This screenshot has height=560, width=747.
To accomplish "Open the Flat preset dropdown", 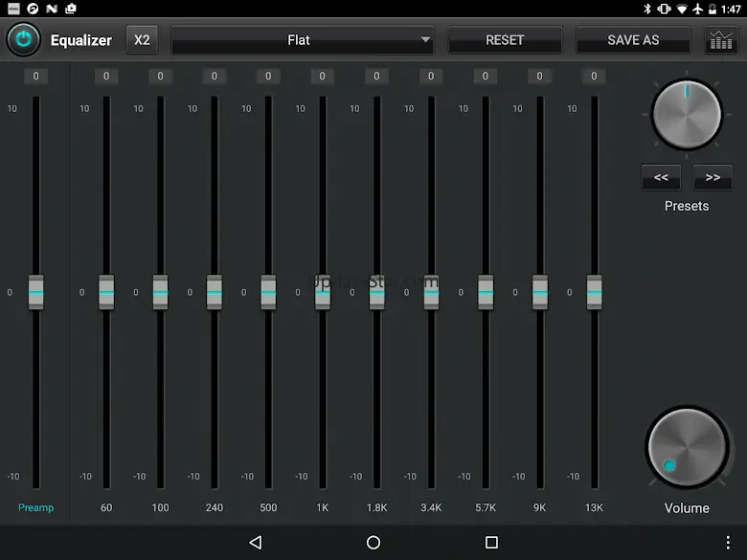I will pyautogui.click(x=303, y=40).
